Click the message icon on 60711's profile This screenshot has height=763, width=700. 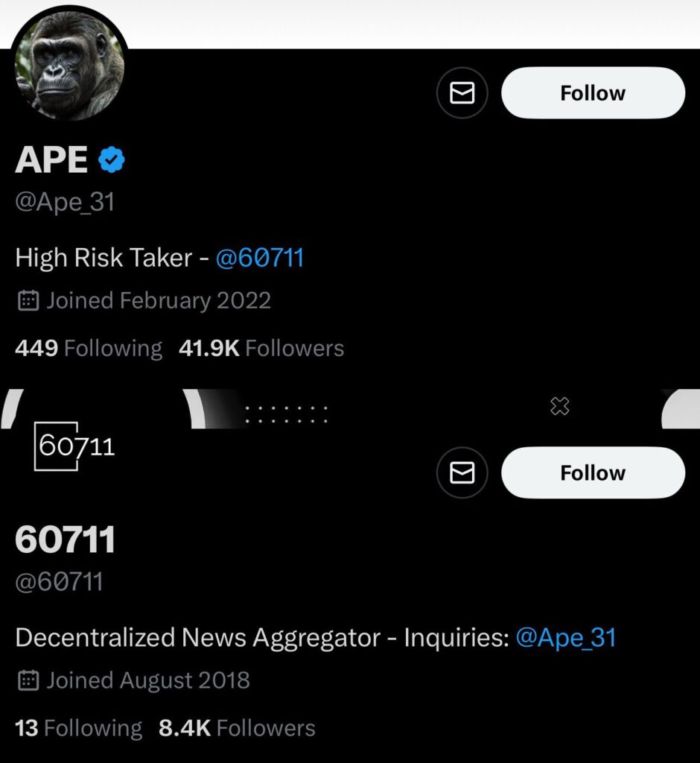(462, 473)
